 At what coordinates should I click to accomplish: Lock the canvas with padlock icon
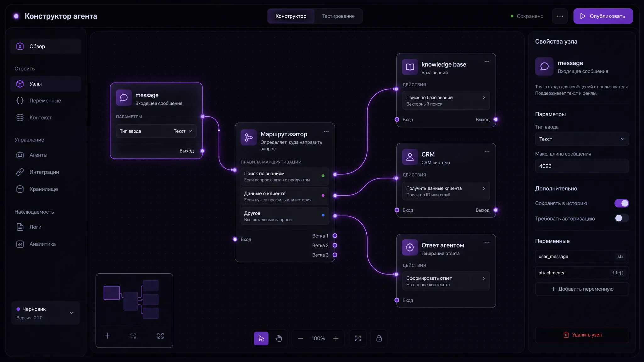pos(379,338)
